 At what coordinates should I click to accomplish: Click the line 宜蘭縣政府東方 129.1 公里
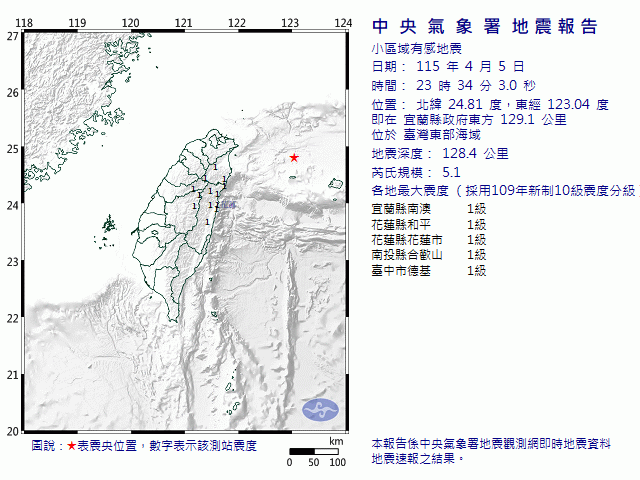[x=485, y=120]
